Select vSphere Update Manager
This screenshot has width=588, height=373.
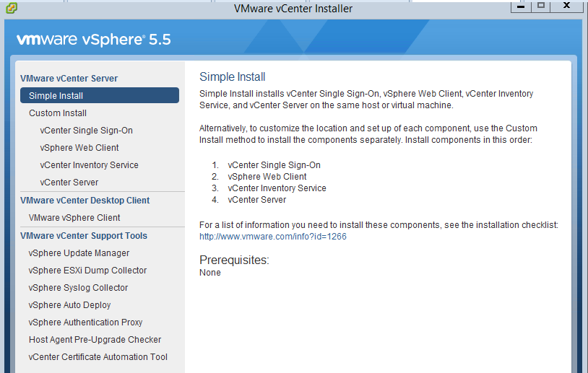(79, 253)
